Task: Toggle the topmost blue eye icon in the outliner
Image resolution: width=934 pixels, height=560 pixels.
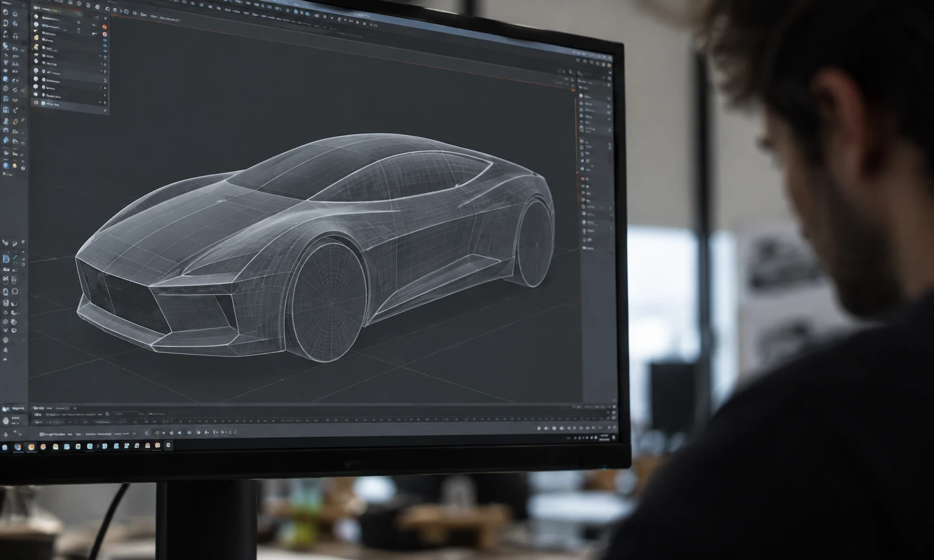Action: [x=105, y=40]
